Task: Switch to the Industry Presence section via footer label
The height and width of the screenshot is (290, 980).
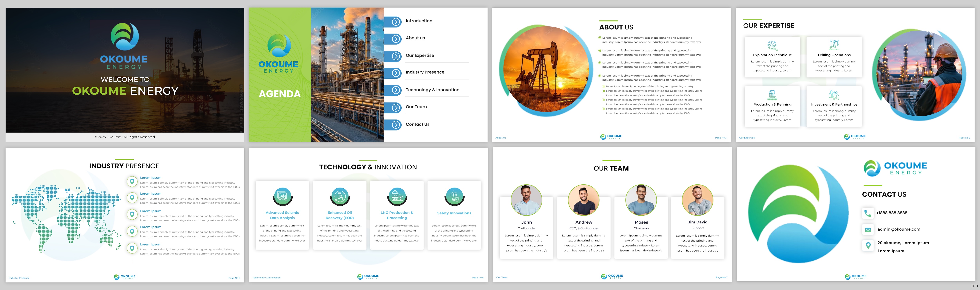Action: 19,278
